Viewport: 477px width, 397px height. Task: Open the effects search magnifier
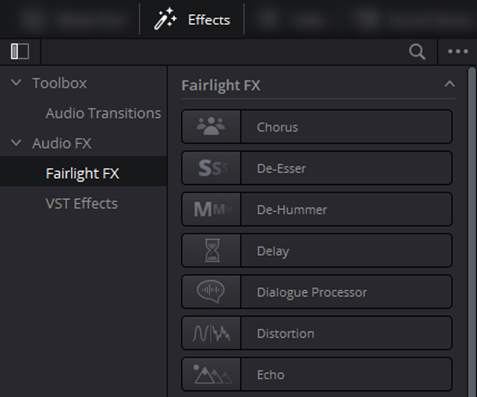tap(417, 52)
